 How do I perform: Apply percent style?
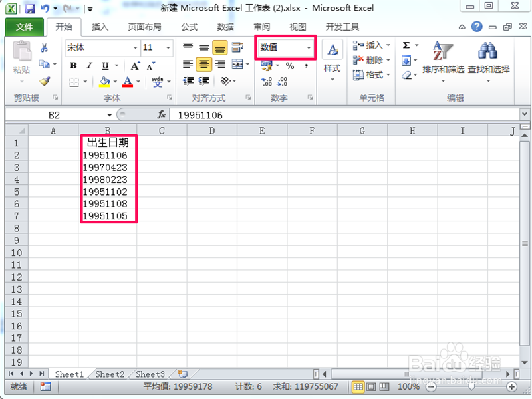[x=290, y=65]
